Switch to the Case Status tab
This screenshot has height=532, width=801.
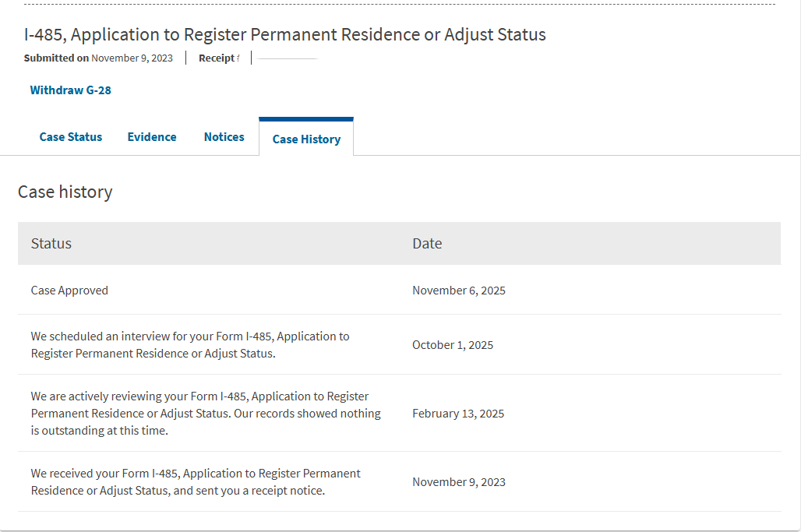[70, 137]
